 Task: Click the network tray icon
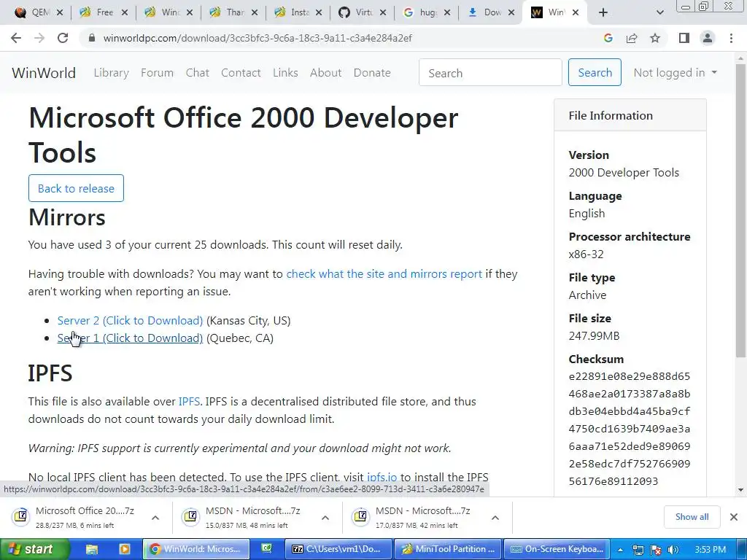tap(638, 550)
